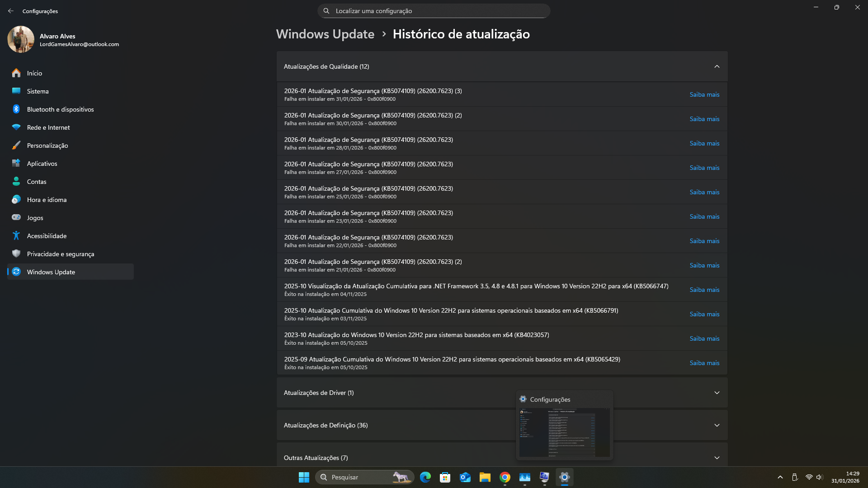Open Microsoft Store from taskbar
868x488 pixels.
445,477
